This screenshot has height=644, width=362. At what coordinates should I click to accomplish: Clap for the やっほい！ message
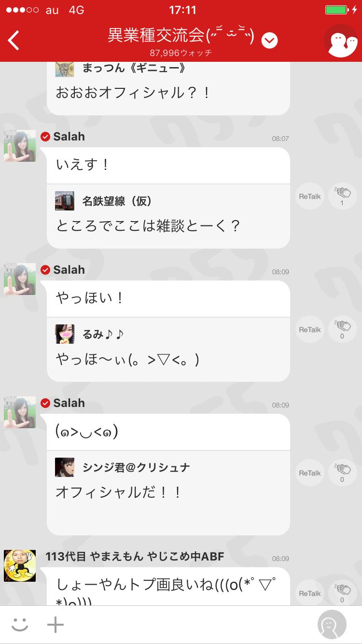click(342, 330)
